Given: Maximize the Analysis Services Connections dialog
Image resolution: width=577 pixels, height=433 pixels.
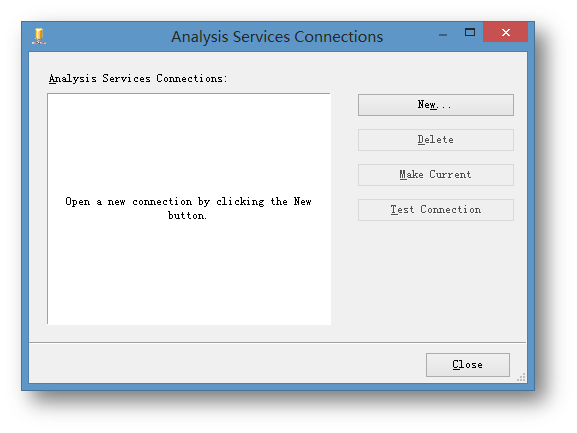Looking at the screenshot, I should click(x=470, y=32).
